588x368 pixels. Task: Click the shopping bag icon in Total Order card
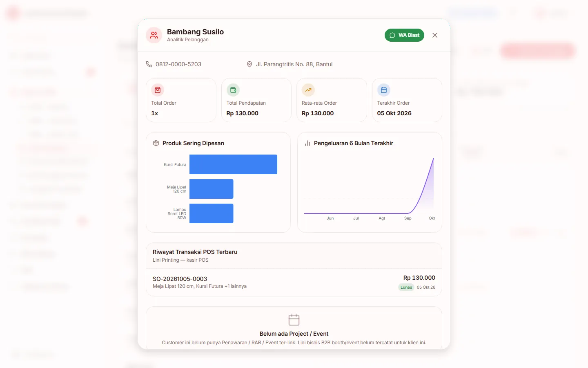coord(158,90)
